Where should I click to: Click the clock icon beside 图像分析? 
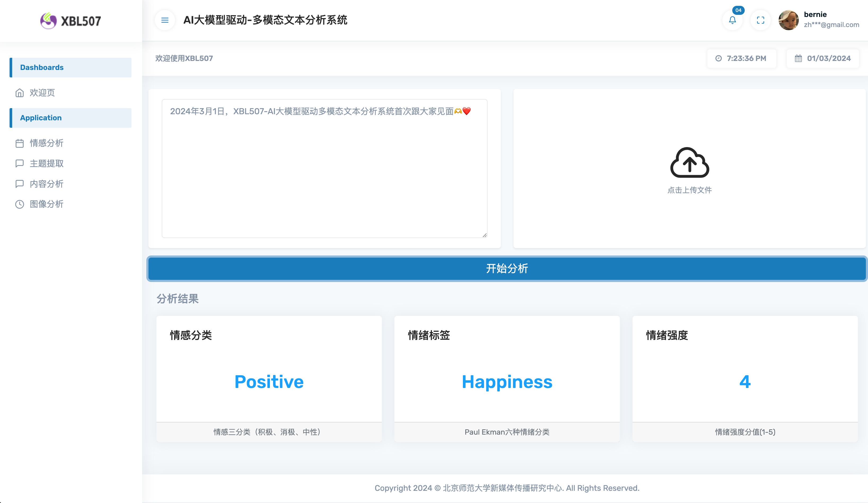tap(20, 204)
